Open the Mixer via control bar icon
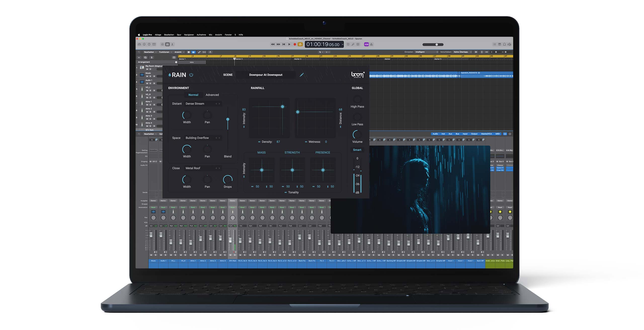 (x=167, y=44)
